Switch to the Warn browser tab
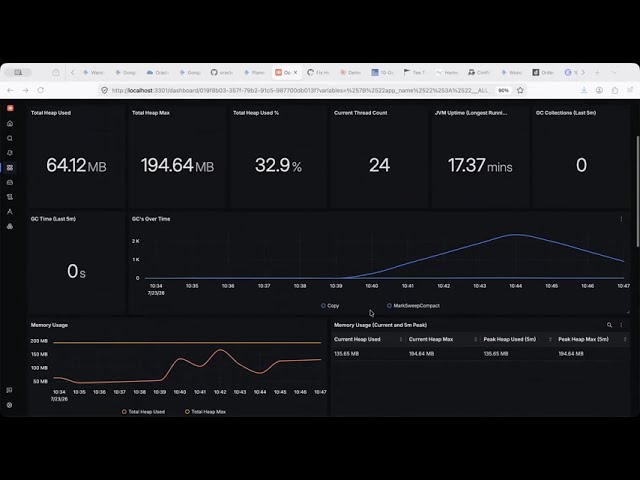 (x=93, y=72)
